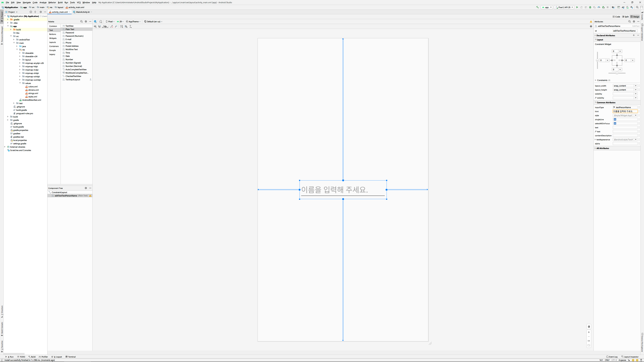Open the AppTheme theme dropdown

pyautogui.click(x=133, y=21)
